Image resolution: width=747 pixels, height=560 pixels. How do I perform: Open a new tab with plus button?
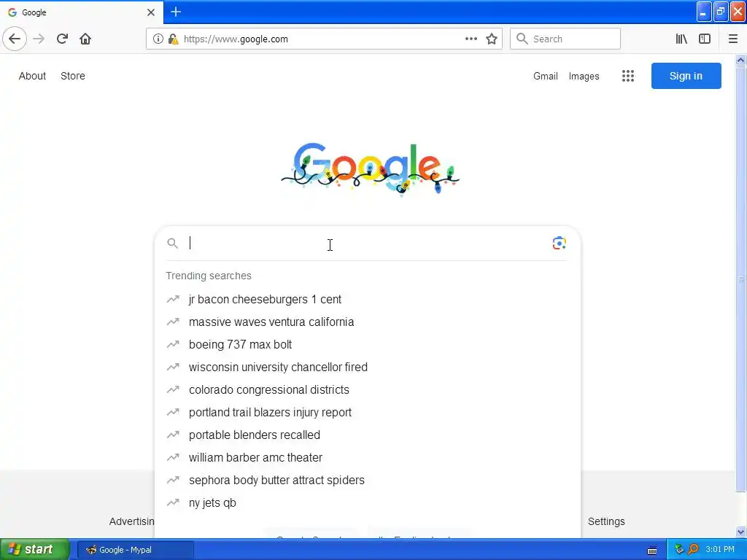pyautogui.click(x=176, y=12)
